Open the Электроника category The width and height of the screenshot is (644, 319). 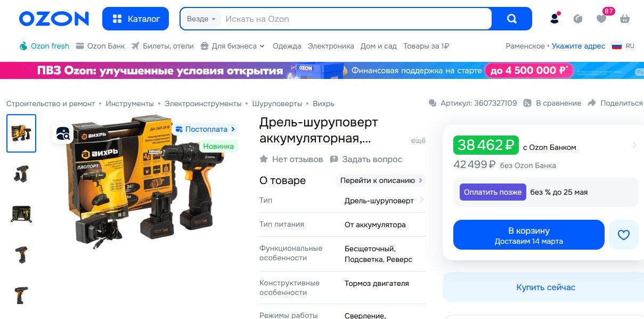tap(331, 46)
